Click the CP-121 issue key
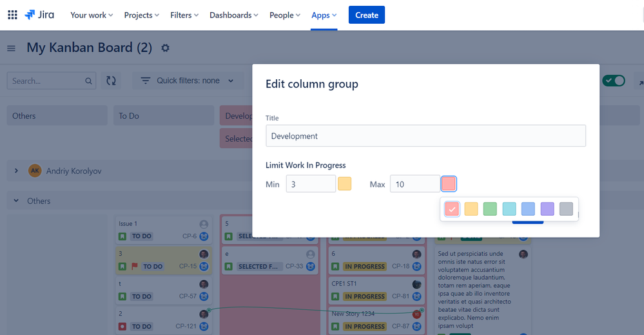The width and height of the screenshot is (644, 335). pyautogui.click(x=186, y=326)
